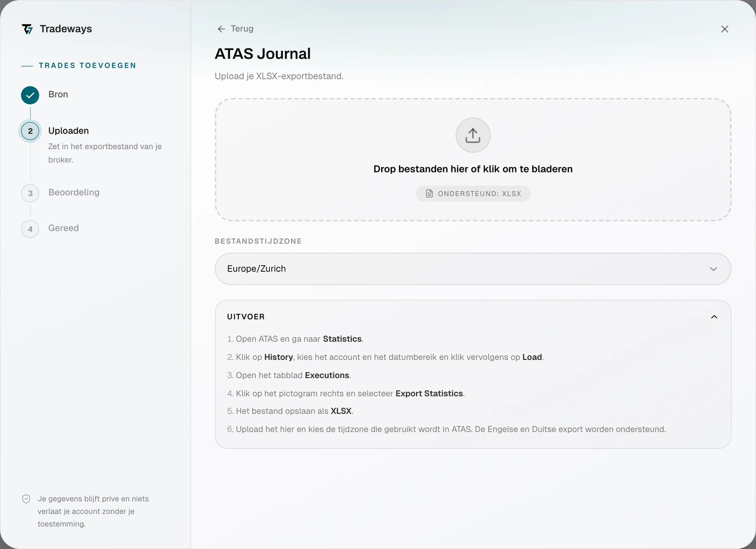Collapse the Uitvoer instructions panel
The image size is (756, 549).
tap(714, 317)
